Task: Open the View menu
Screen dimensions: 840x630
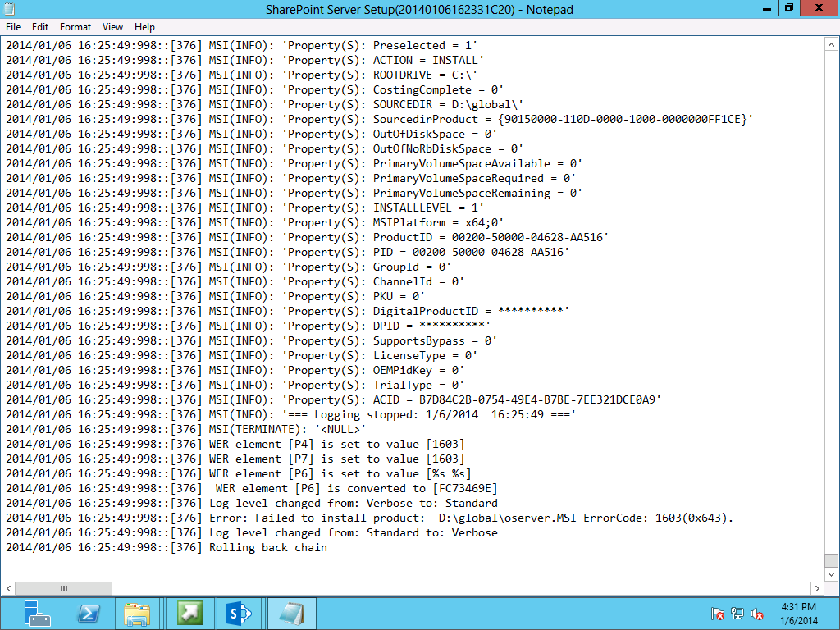Action: [x=112, y=26]
